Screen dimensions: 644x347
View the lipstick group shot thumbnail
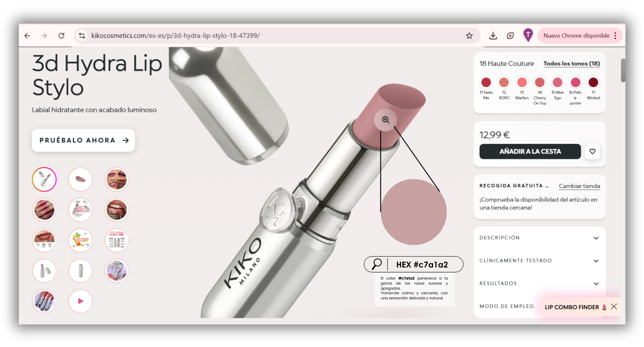44,301
